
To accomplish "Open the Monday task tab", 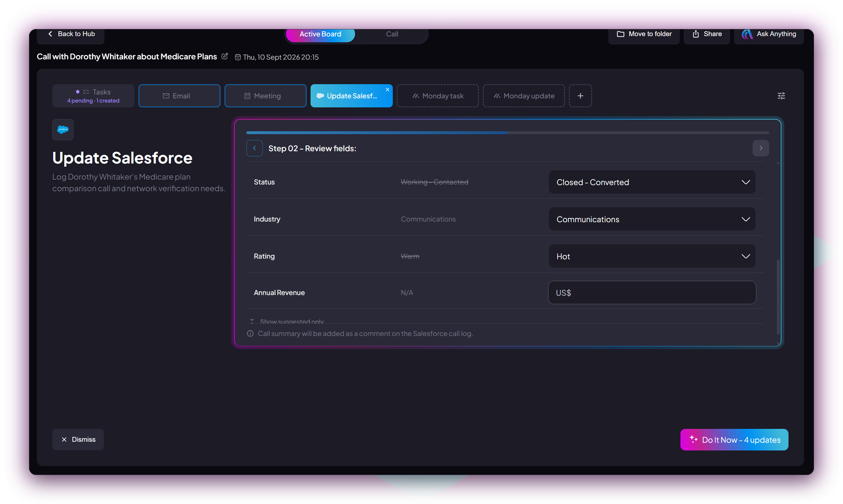I will coord(438,96).
